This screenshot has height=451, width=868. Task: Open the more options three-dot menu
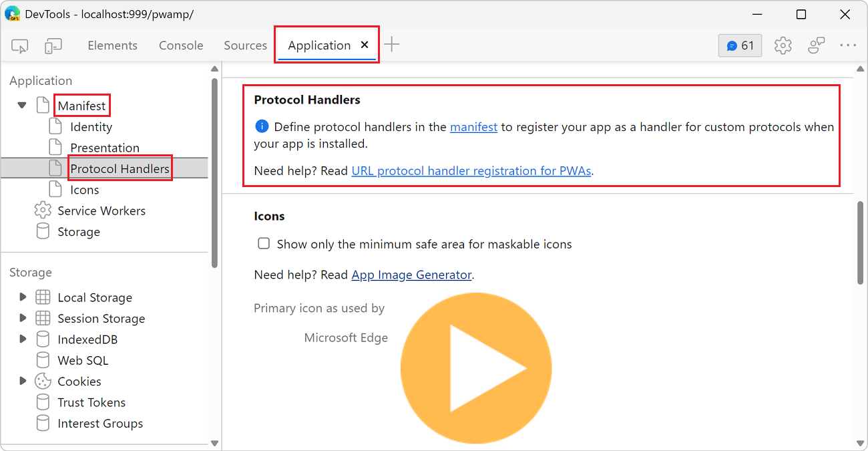(848, 45)
